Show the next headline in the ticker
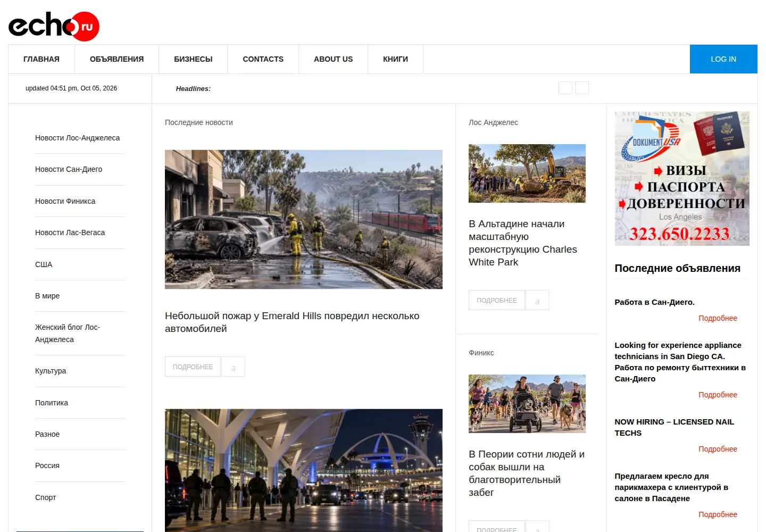This screenshot has height=532, width=766. pyautogui.click(x=582, y=88)
